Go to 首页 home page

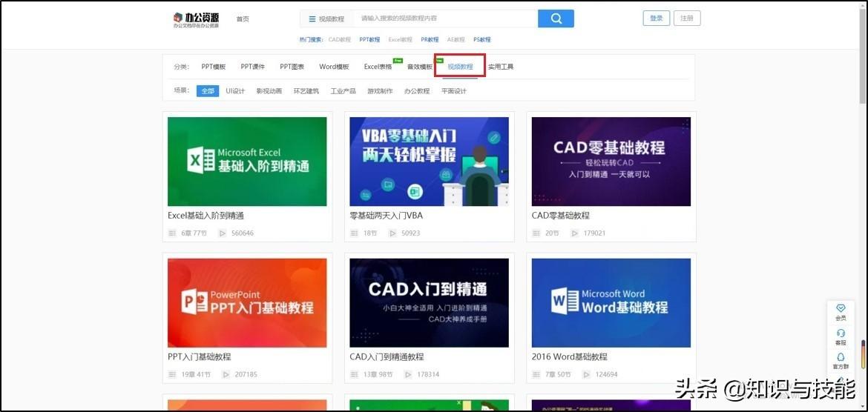[243, 19]
